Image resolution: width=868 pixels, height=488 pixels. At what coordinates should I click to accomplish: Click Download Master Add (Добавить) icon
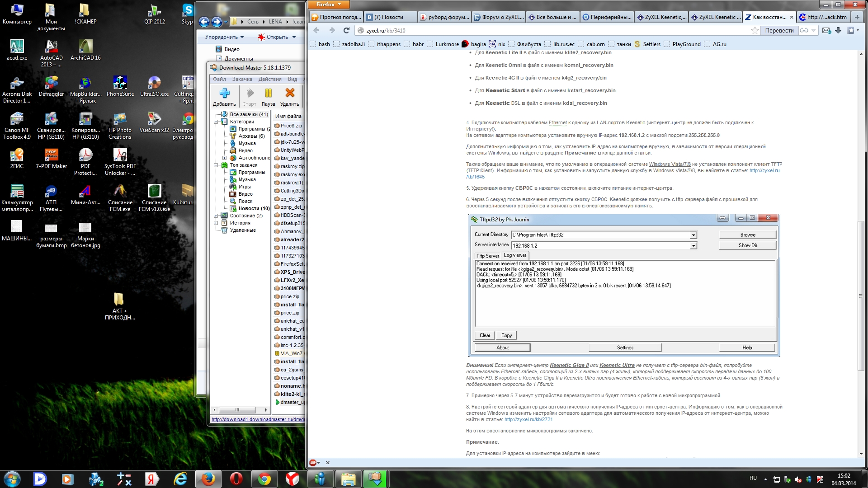tap(224, 94)
